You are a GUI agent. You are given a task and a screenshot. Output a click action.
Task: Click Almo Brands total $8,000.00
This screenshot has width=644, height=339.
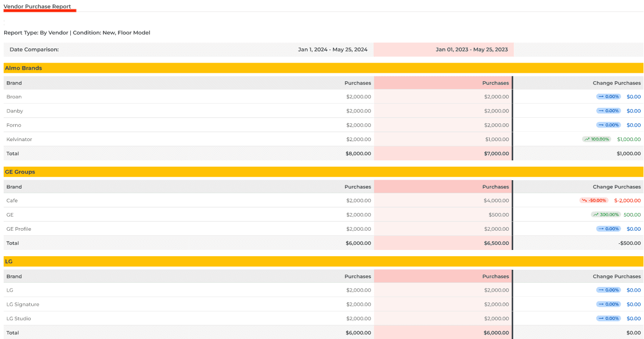click(x=358, y=154)
